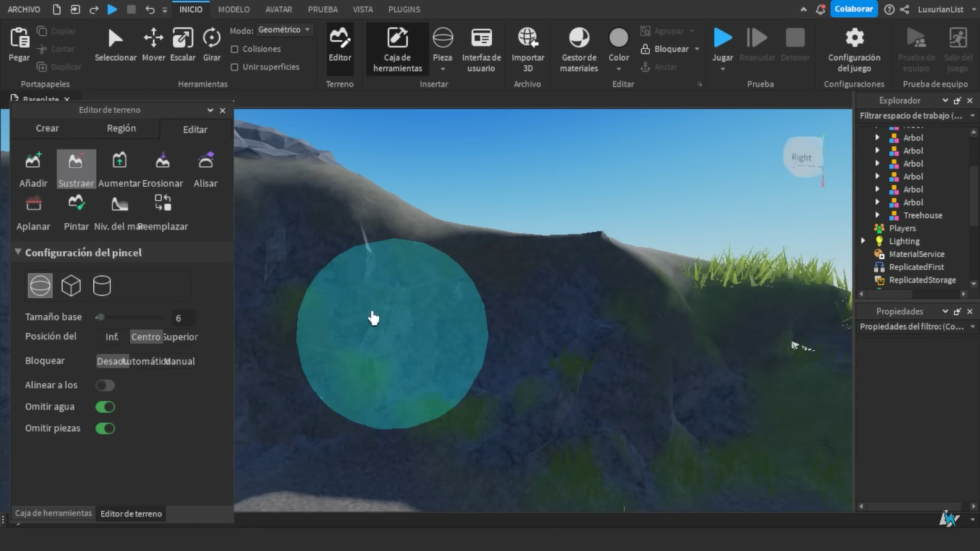Choose the cube brush shape
The image size is (980, 551).
(x=71, y=285)
